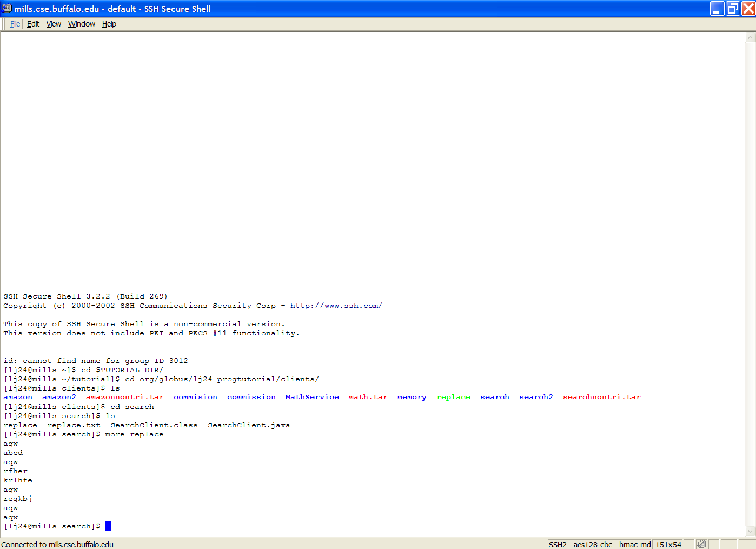Restore down the SSH window
756x549 pixels.
tap(733, 9)
